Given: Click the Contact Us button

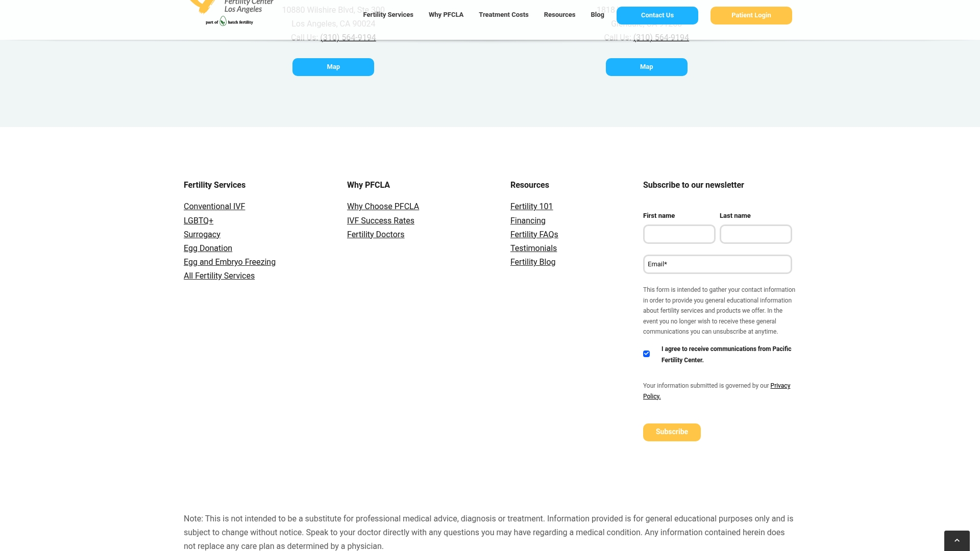Looking at the screenshot, I should pos(657,15).
